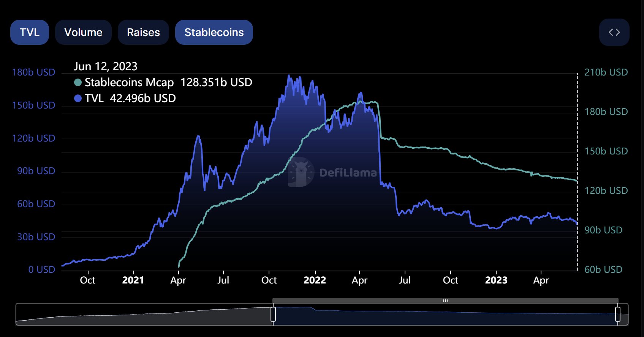Screen dimensions: 644x337
Task: Click the unselected gray area of the range slider
Action: 144,315
